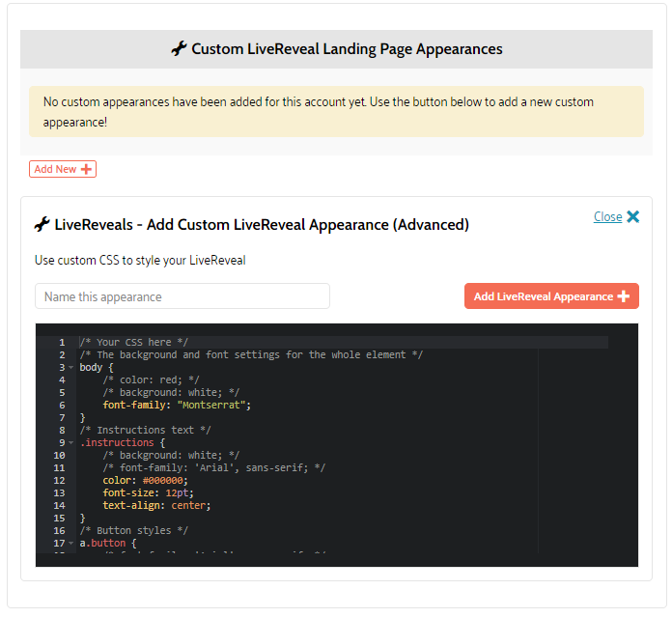Click the wrench icon in the gray header
The width and height of the screenshot is (672, 618).
coord(179,49)
